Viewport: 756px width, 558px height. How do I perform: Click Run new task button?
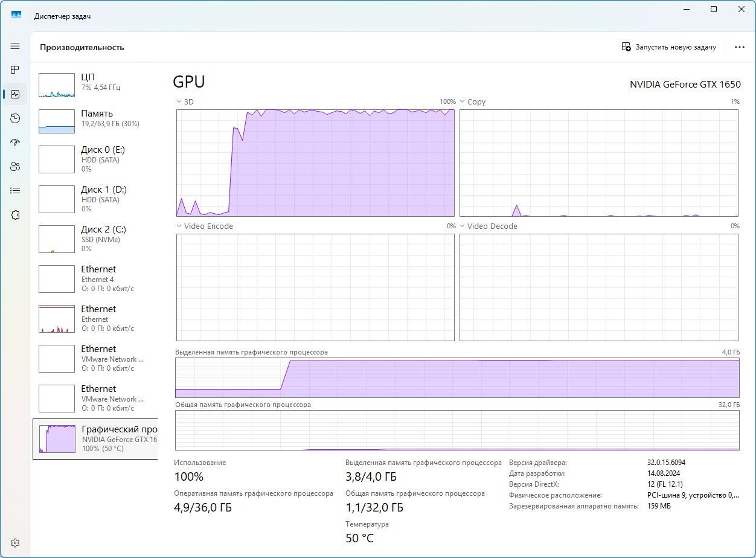coord(668,47)
